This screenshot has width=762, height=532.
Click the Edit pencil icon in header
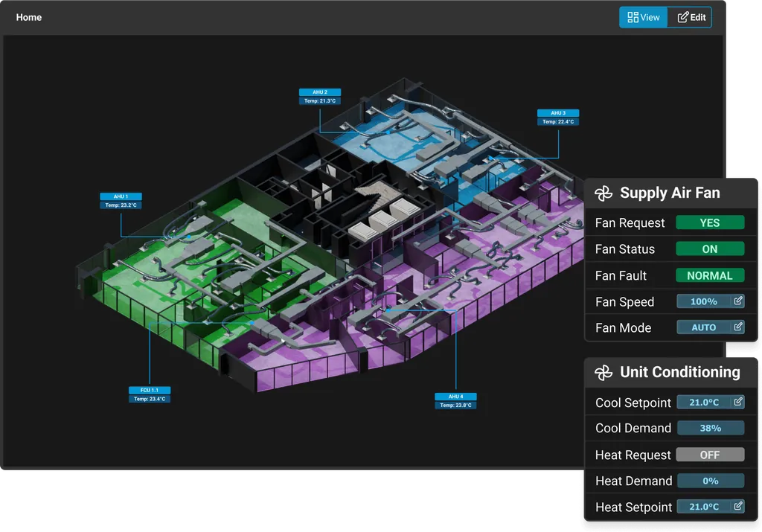pyautogui.click(x=683, y=18)
